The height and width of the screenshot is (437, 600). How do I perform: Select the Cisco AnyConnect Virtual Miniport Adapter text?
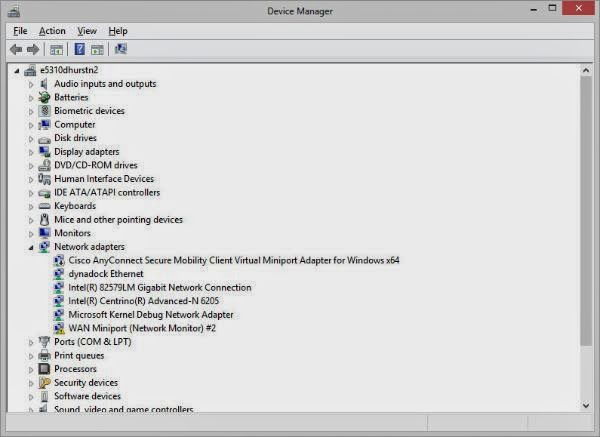[234, 261]
